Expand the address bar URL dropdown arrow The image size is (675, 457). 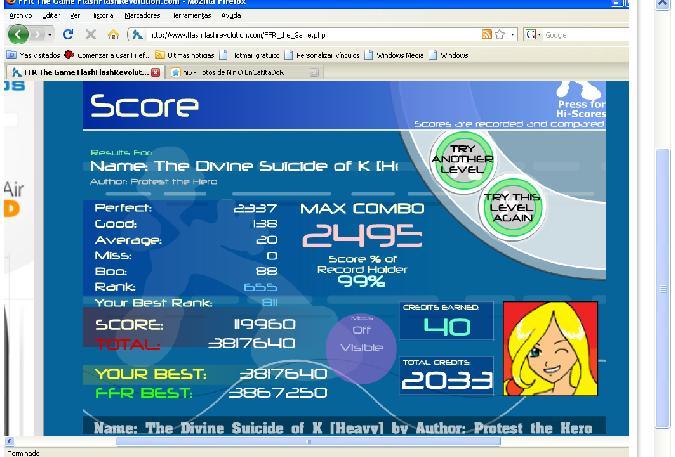pos(512,34)
